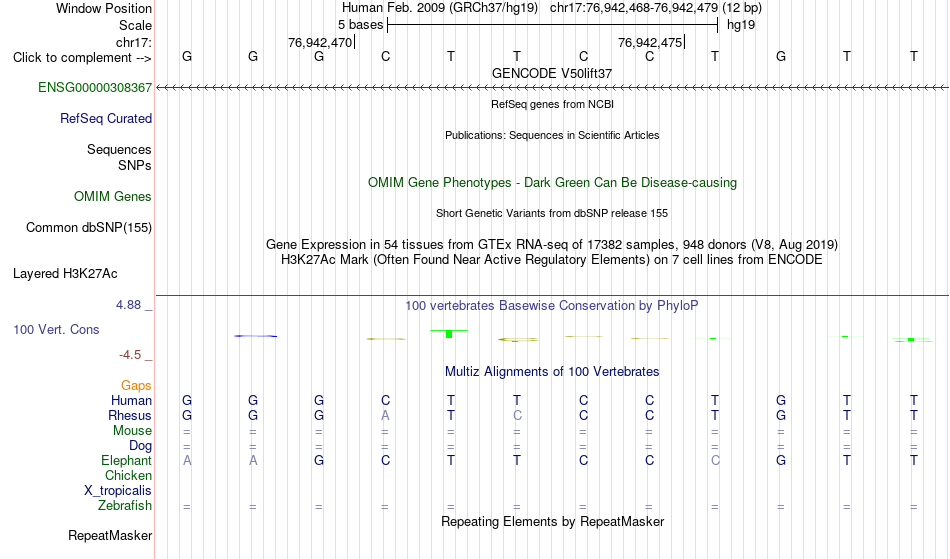950x559 pixels.
Task: Click the Window Position label
Action: click(104, 8)
